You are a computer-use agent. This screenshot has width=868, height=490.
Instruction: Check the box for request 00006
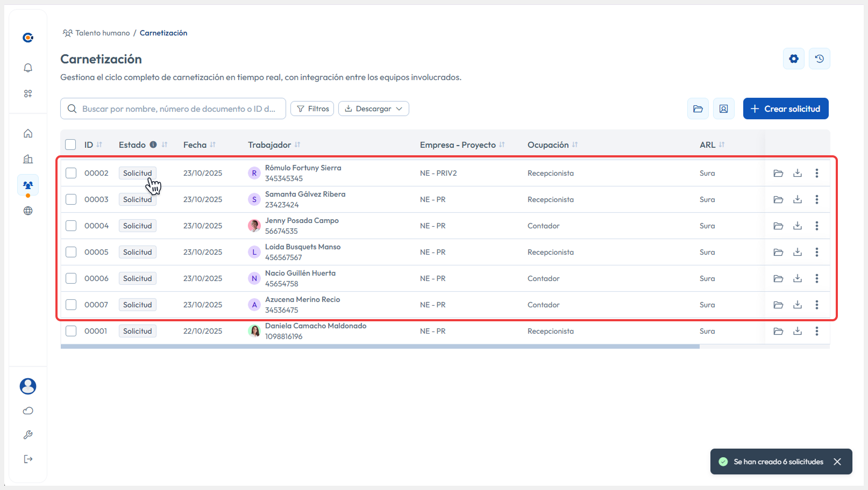71,278
